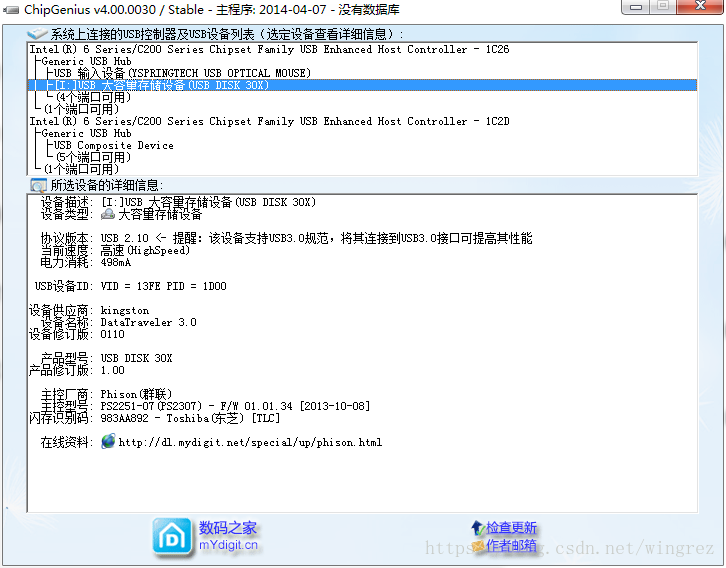Click the PS2251-07(PS2307) controller model line
726x568 pixels.
point(235,406)
